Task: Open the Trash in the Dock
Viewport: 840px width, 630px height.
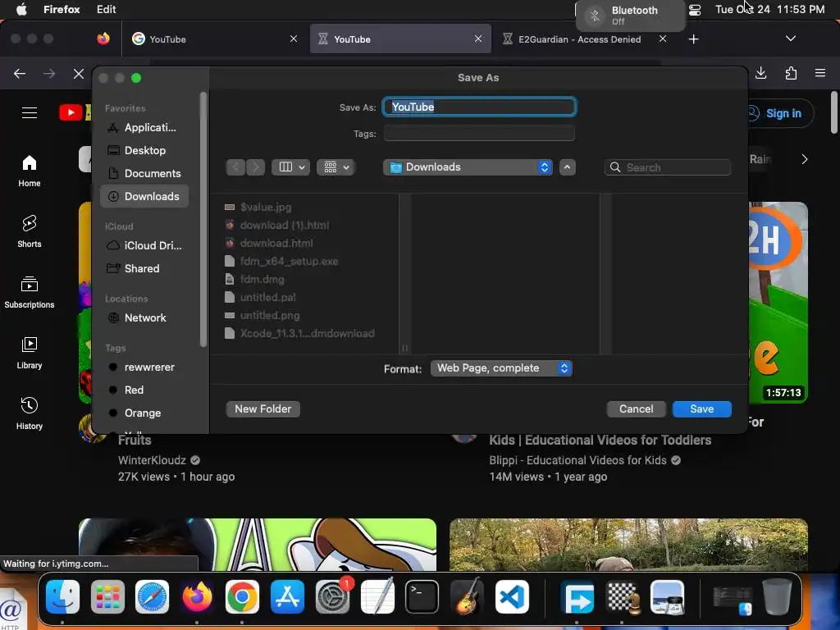Action: click(778, 596)
